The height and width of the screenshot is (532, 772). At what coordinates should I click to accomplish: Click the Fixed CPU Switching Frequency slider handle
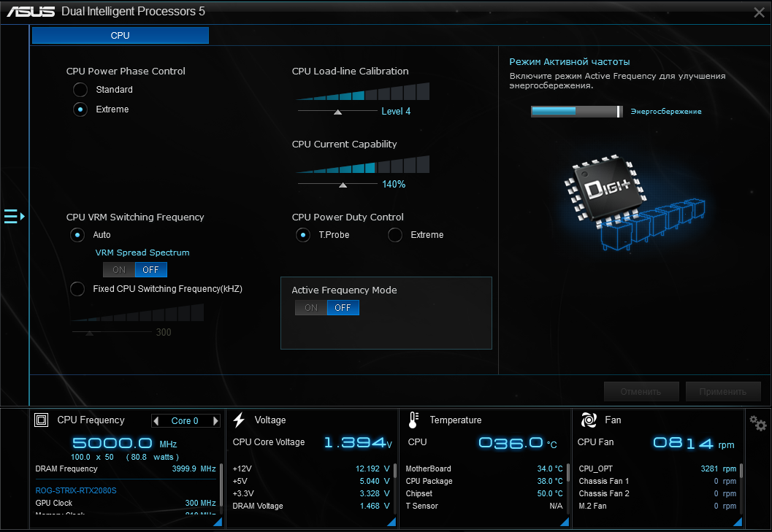[89, 334]
